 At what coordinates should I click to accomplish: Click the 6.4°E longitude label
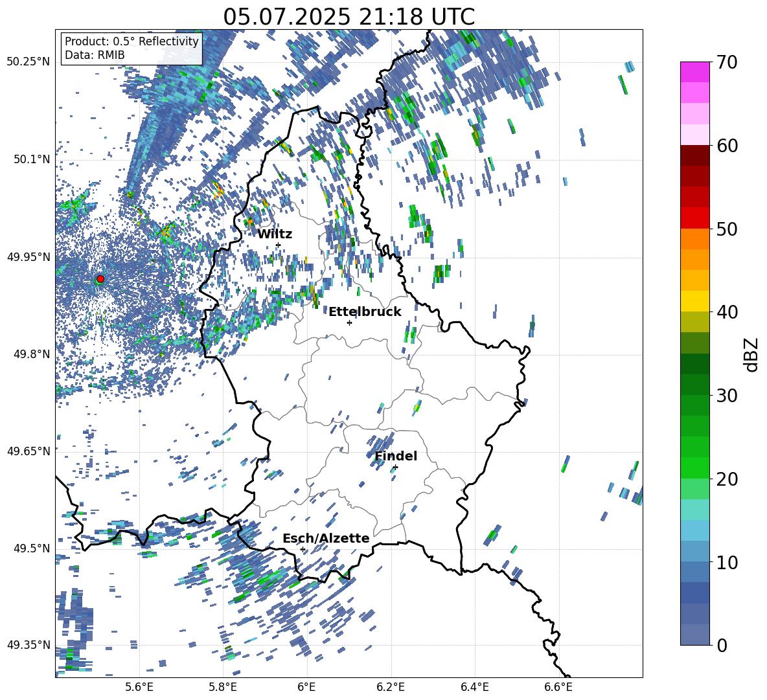click(x=474, y=687)
